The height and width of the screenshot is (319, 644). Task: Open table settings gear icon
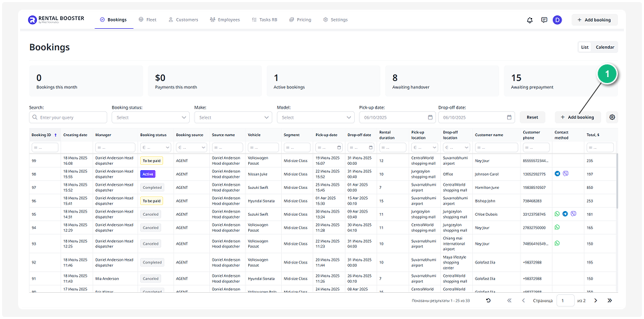click(612, 117)
